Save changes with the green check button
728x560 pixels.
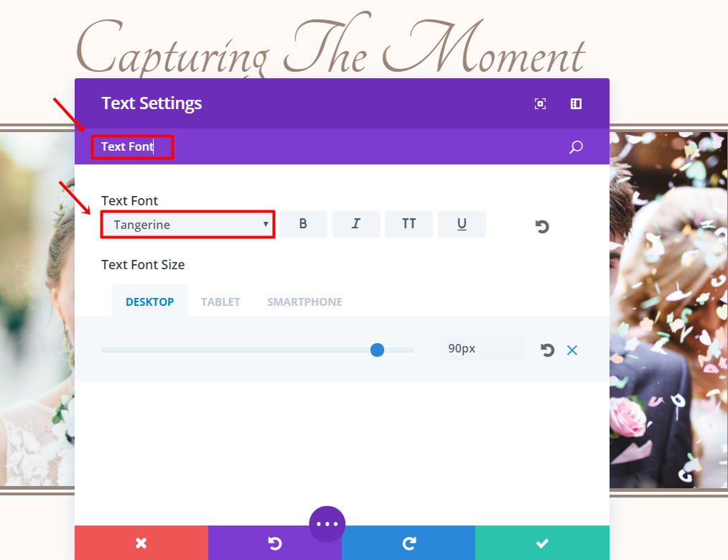[542, 543]
